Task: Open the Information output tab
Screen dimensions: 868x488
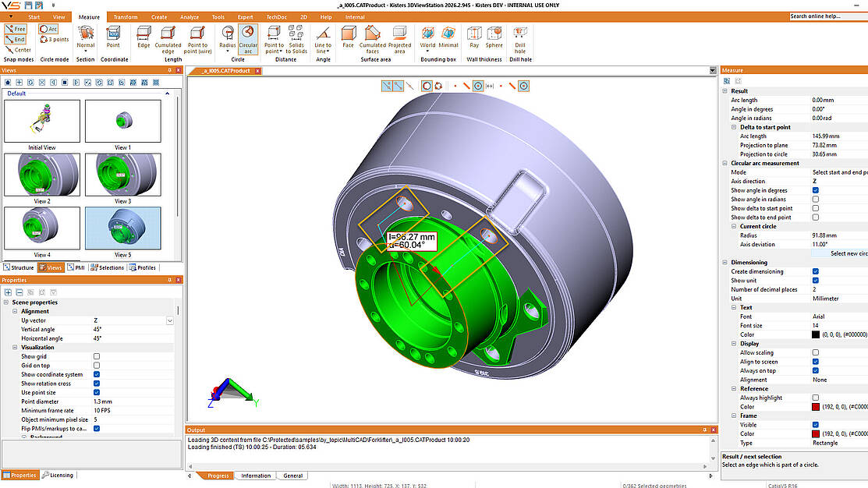Action: point(256,476)
